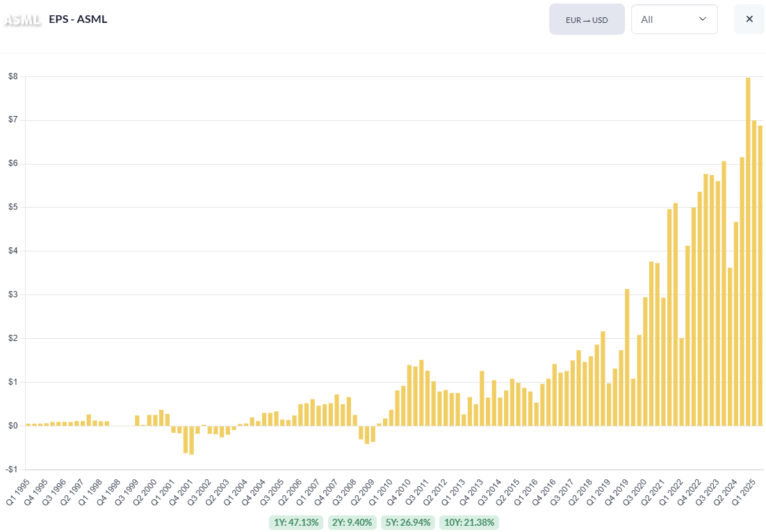The width and height of the screenshot is (766, 532).
Task: Click the Q4 2013 x-axis label
Action: [471, 492]
